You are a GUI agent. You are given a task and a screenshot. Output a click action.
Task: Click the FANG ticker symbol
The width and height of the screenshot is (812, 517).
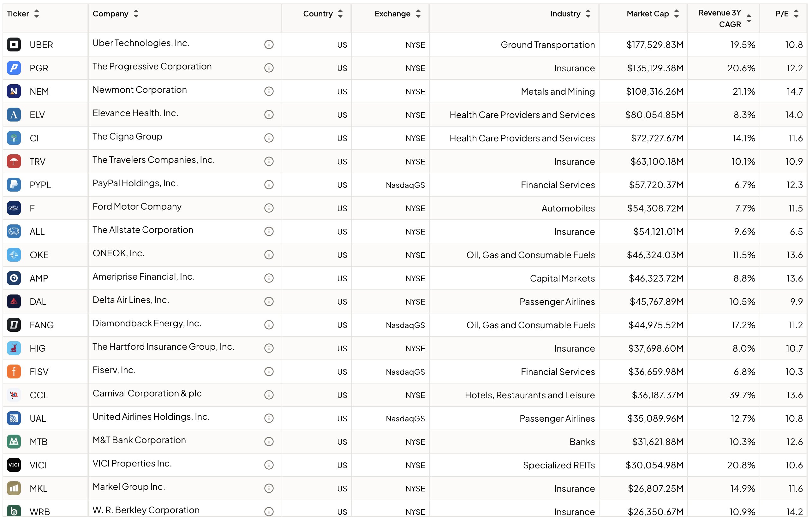[41, 325]
